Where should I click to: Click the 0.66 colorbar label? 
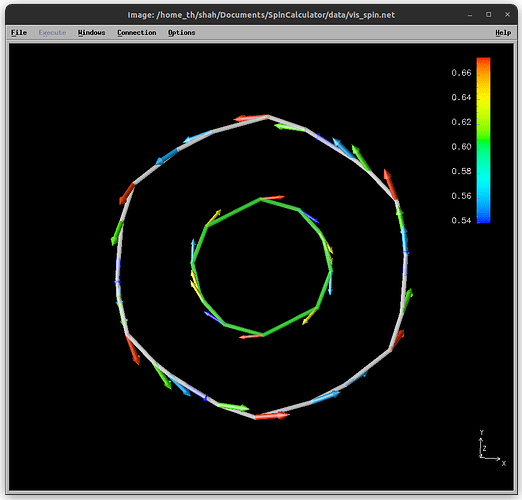(461, 73)
